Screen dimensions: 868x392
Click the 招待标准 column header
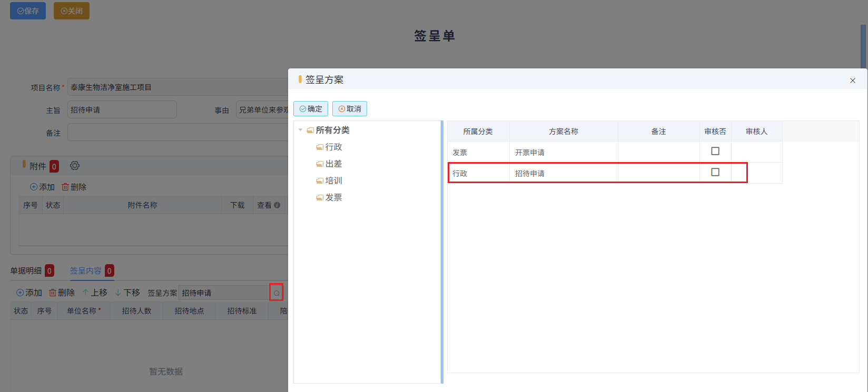(242, 311)
